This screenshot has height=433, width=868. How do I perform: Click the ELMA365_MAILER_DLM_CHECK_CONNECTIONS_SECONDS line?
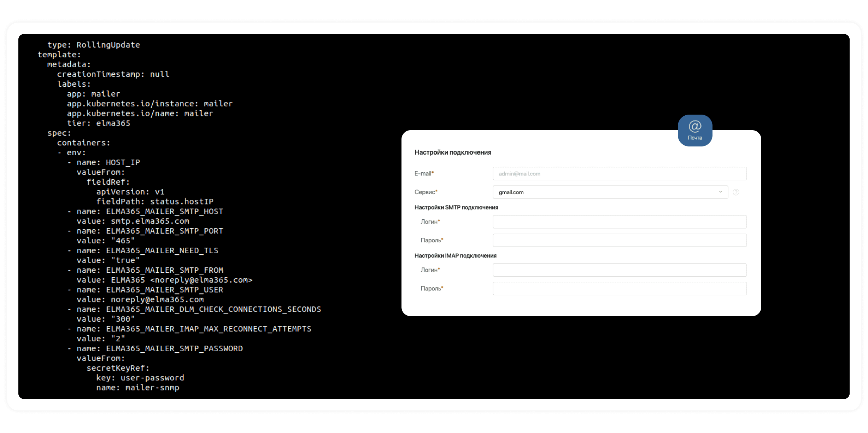[194, 309]
